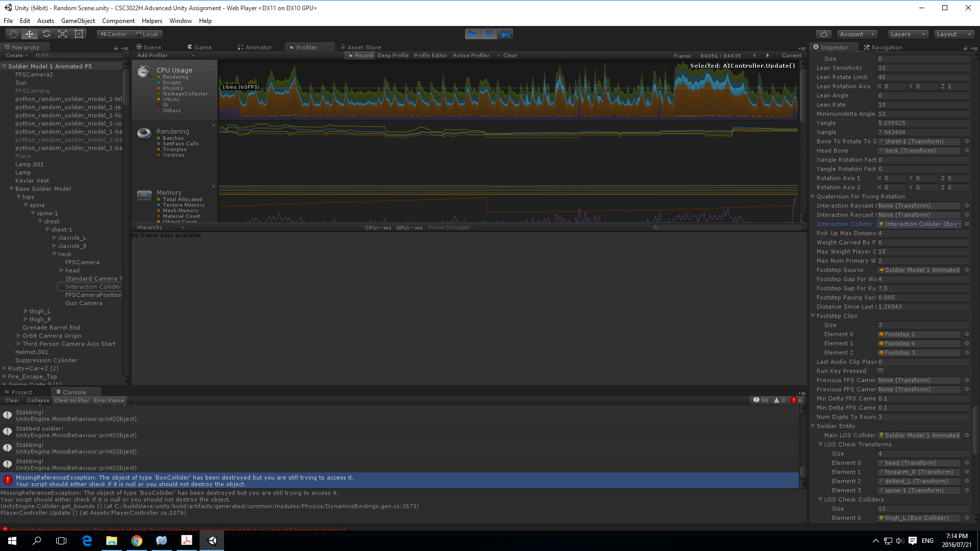
Task: Select the Hand tool in toolbar
Action: (x=13, y=34)
